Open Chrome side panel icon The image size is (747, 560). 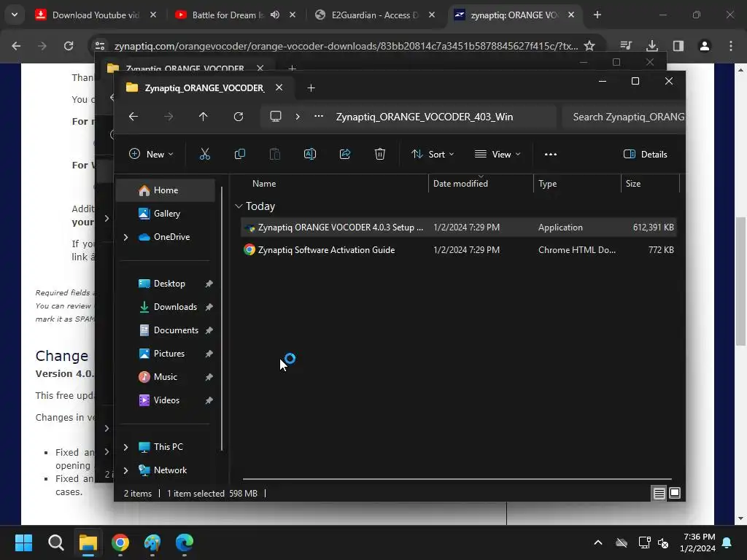click(678, 46)
